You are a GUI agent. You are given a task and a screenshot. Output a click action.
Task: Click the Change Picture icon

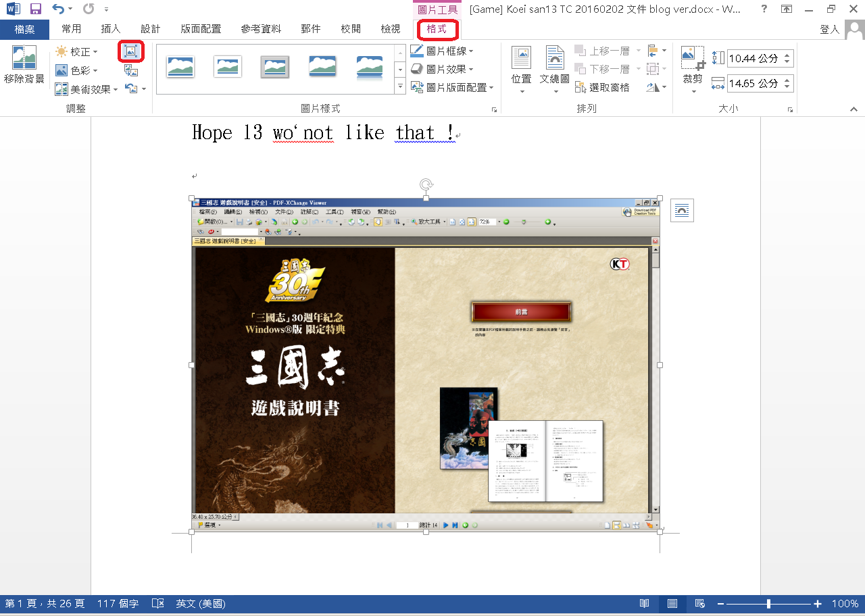point(131,70)
